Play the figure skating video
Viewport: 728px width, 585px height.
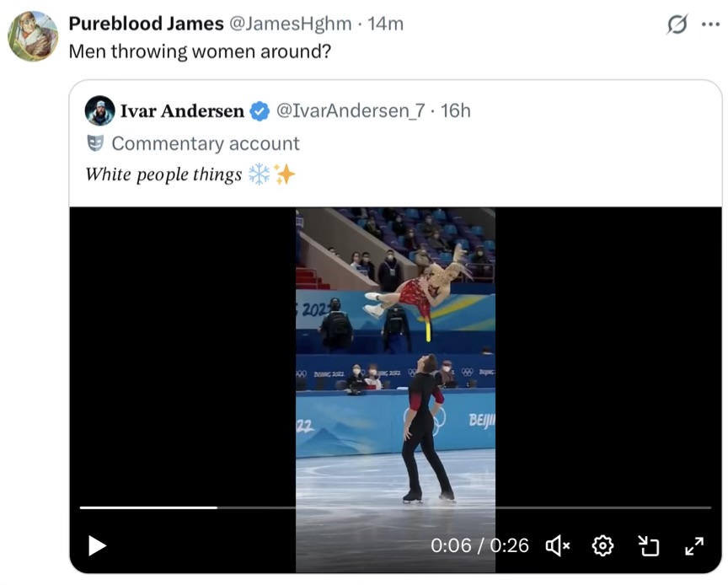pos(97,545)
